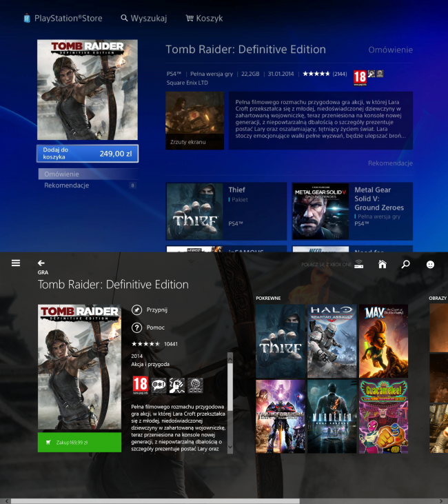The height and width of the screenshot is (504, 448).
Task: Click the Wyszukaj magnifier icon
Action: coord(124,18)
